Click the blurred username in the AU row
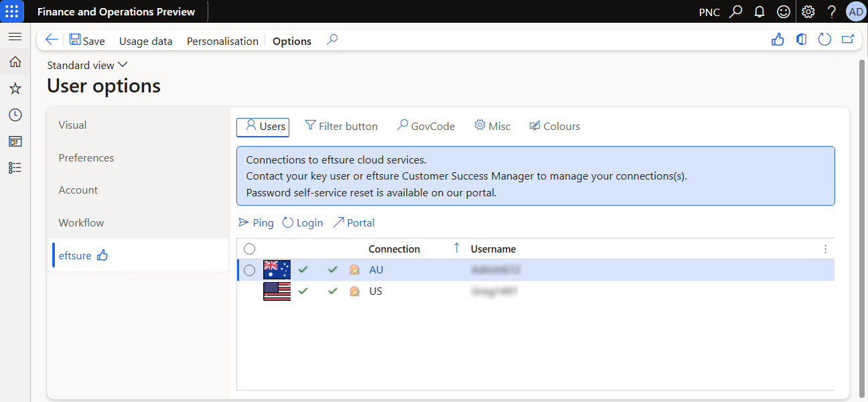The height and width of the screenshot is (402, 868). click(496, 270)
